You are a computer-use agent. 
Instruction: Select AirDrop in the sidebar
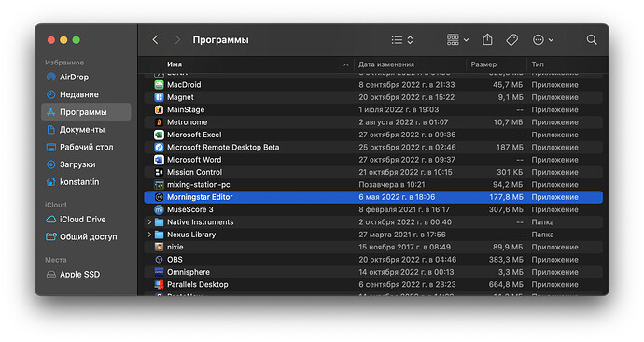tap(86, 77)
